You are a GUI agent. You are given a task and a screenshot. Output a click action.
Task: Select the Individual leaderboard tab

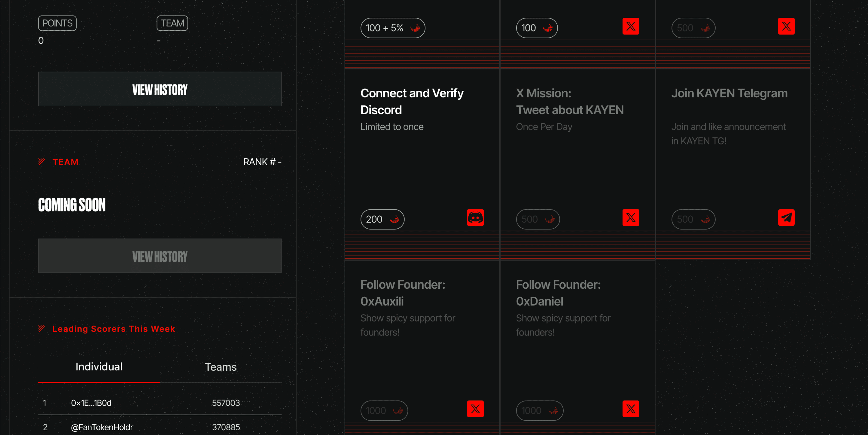coord(99,367)
